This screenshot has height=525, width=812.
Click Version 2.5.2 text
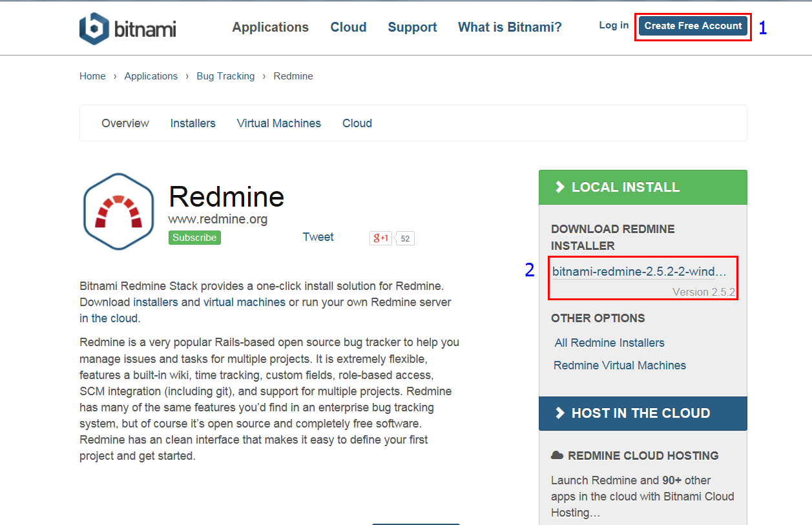pyautogui.click(x=703, y=292)
